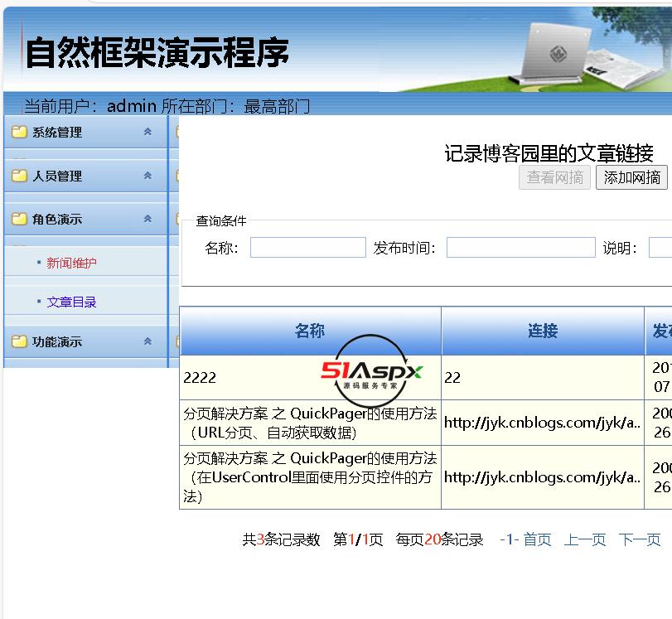Focus the 发布时间 query input field
Viewport: 672px width, 619px height.
click(x=520, y=247)
